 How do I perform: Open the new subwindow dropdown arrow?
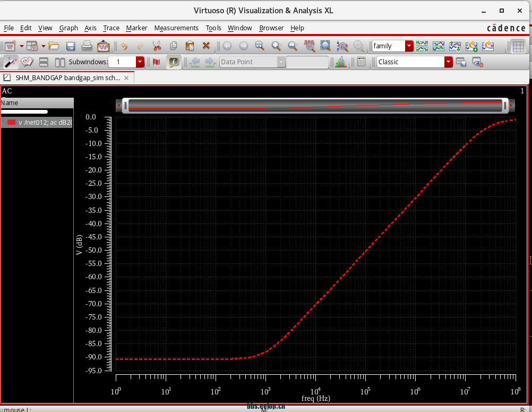(x=43, y=46)
